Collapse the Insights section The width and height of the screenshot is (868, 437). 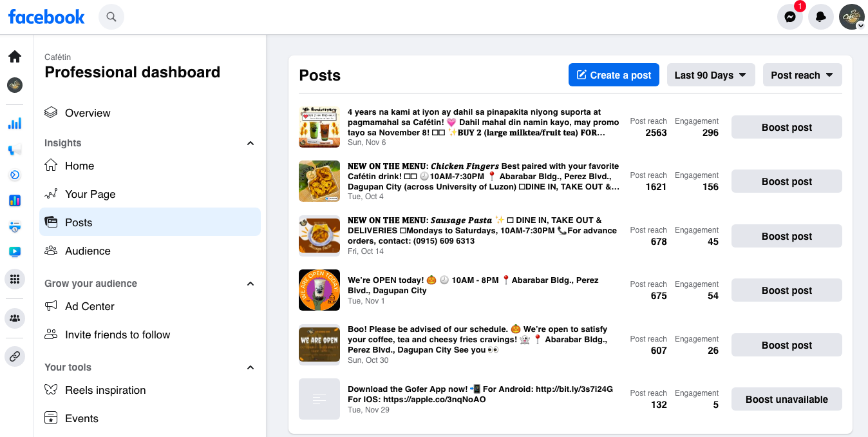250,143
